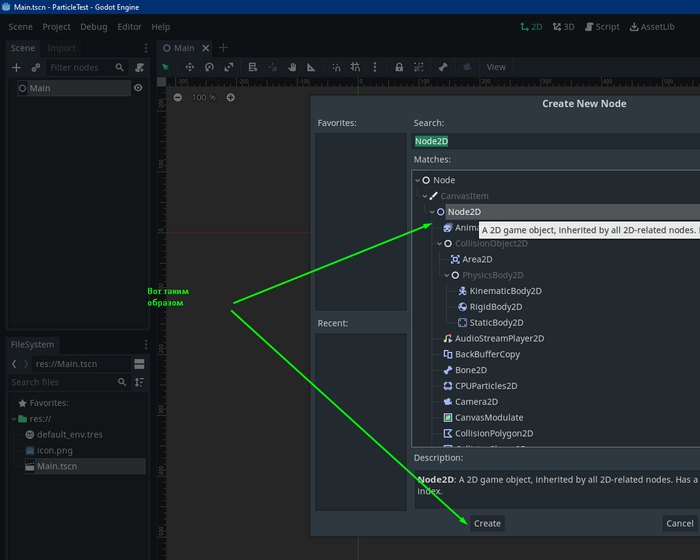The width and height of the screenshot is (700, 560).
Task: Toggle visibility eye of Main node
Action: pos(138,88)
